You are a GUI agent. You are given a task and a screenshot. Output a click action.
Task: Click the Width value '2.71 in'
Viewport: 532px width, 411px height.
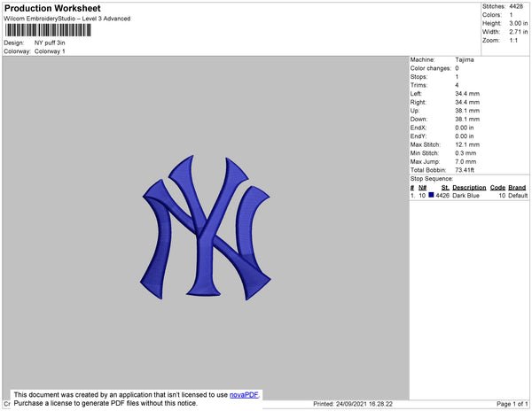tap(518, 32)
